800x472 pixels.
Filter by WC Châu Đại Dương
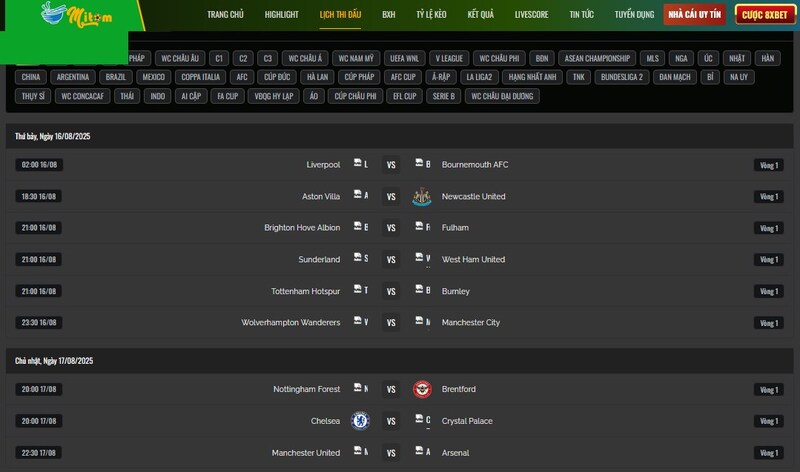(502, 96)
